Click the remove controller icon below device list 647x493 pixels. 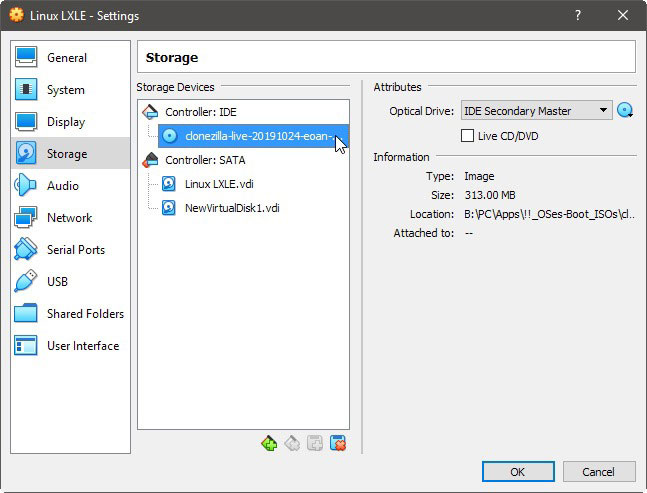(x=292, y=443)
